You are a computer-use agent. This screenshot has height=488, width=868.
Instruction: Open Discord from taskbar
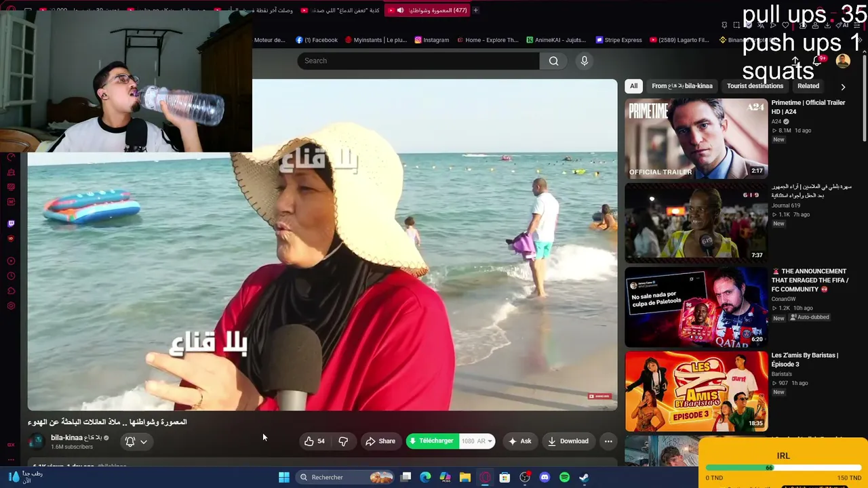545,477
